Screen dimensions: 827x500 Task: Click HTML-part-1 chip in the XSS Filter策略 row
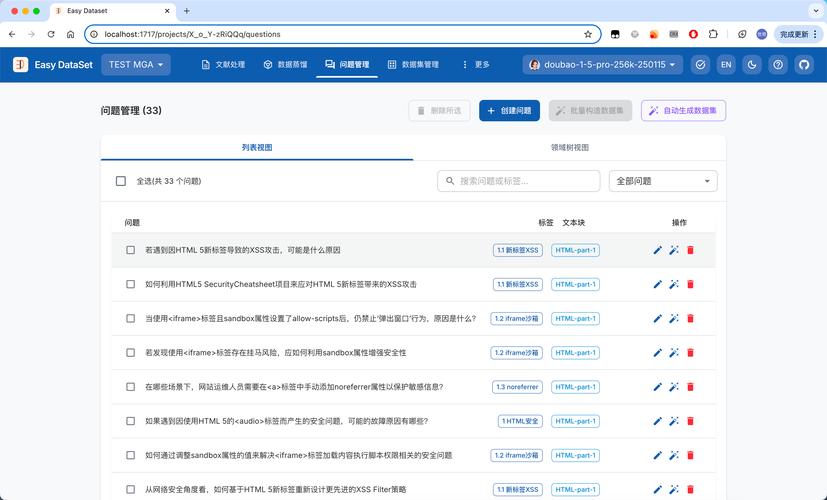tap(575, 490)
